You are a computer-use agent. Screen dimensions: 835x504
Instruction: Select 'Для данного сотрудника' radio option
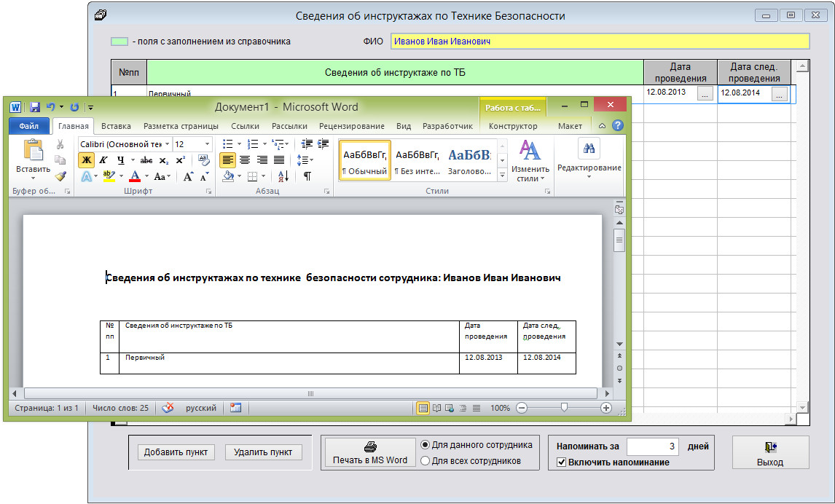click(x=426, y=444)
